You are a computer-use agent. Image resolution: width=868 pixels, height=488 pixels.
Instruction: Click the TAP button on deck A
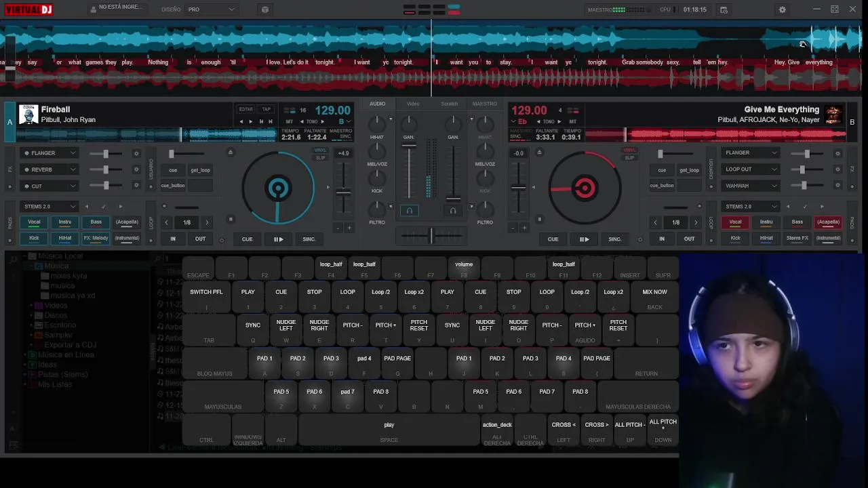pos(267,109)
